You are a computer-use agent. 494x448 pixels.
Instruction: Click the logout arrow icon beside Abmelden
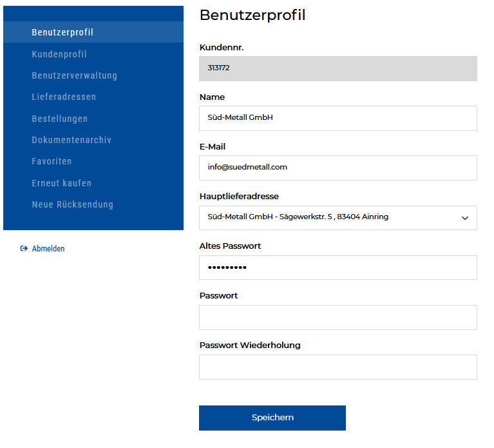24,249
